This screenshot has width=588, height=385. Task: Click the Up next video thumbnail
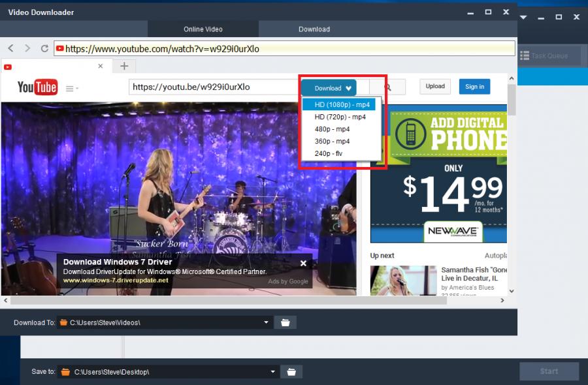pos(404,281)
